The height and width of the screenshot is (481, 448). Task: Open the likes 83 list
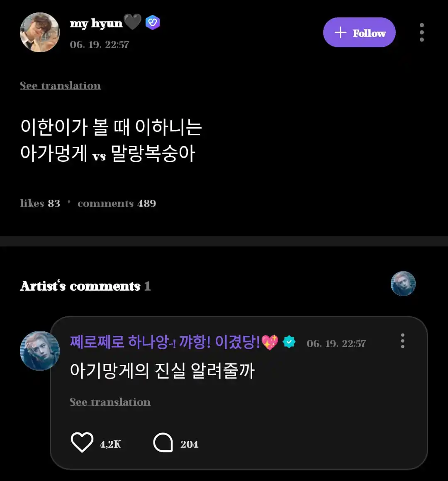coord(40,203)
